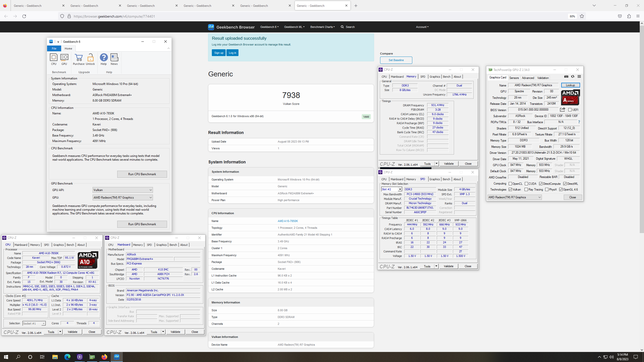The height and width of the screenshot is (362, 644).
Task: Open File Explorer from the taskbar
Action: [55, 357]
